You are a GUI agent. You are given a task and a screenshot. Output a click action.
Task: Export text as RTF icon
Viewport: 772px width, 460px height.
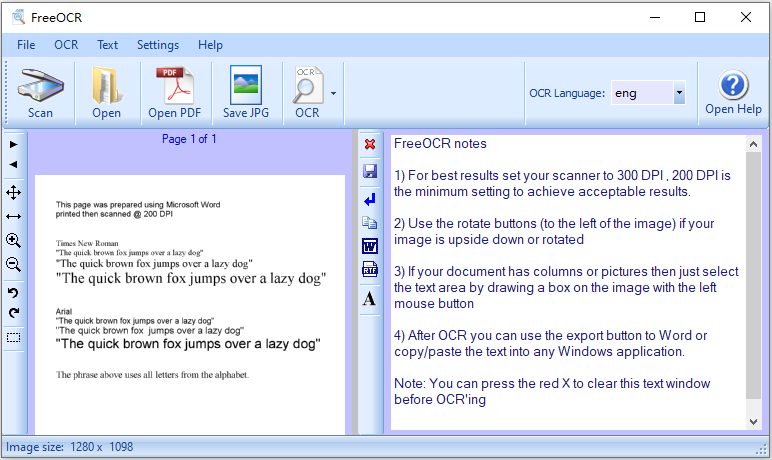[370, 269]
